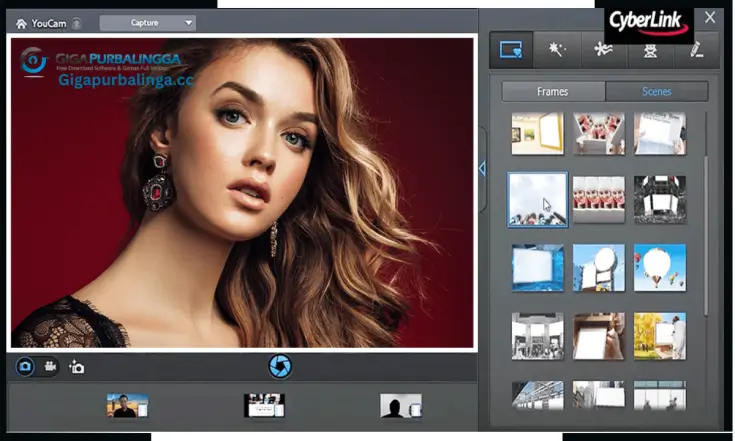This screenshot has width=735, height=441.
Task: Switch to video recording mode
Action: click(x=50, y=366)
